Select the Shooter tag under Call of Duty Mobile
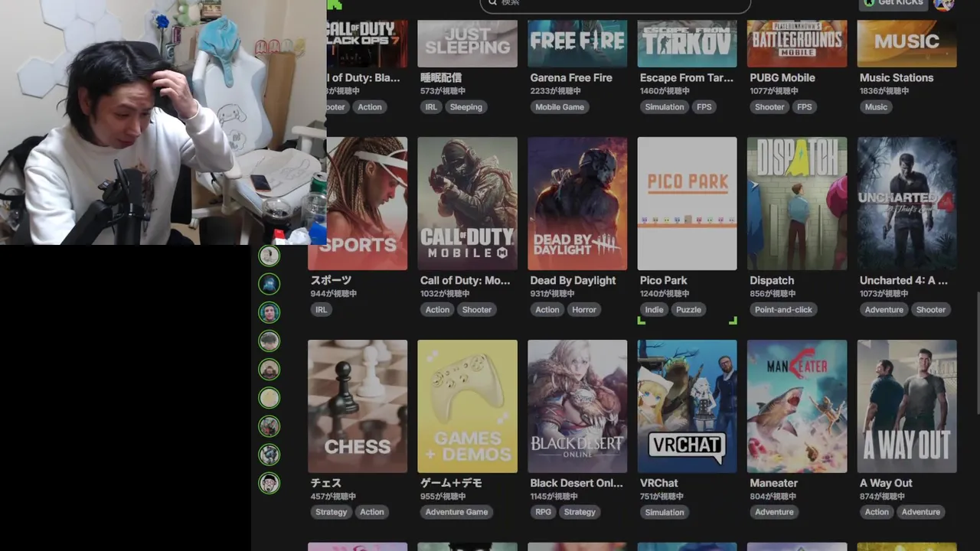 [x=476, y=310]
